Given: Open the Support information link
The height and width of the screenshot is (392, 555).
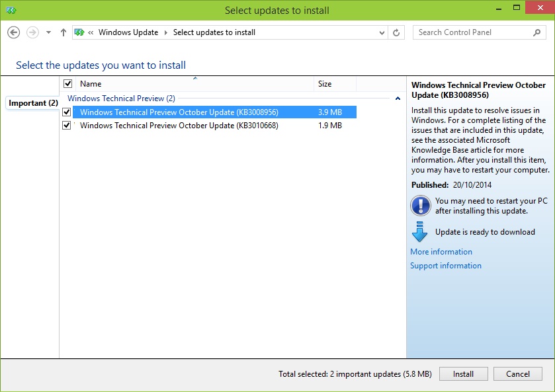Looking at the screenshot, I should 446,266.
